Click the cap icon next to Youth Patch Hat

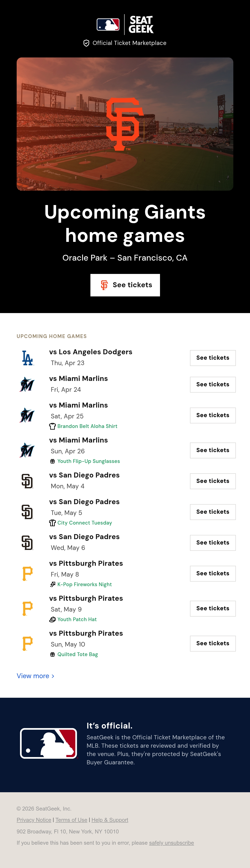(52, 619)
